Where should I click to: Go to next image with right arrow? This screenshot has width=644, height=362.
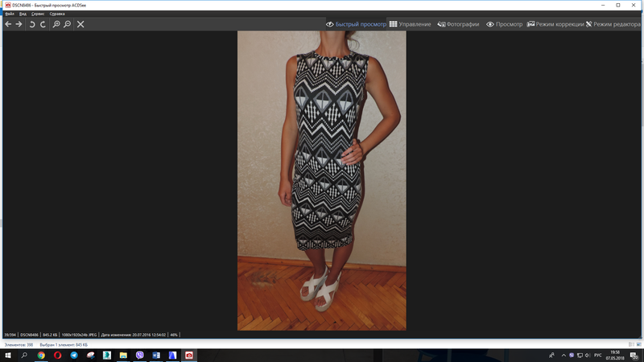click(x=19, y=24)
